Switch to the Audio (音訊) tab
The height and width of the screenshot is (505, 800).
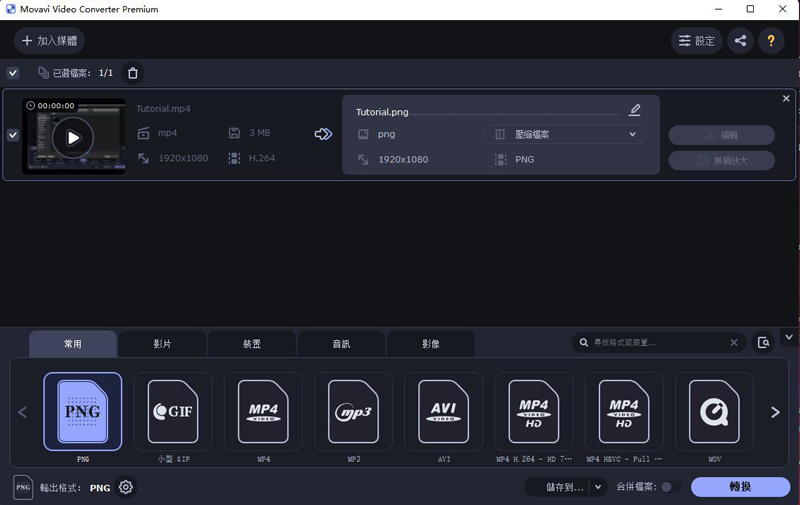click(341, 344)
